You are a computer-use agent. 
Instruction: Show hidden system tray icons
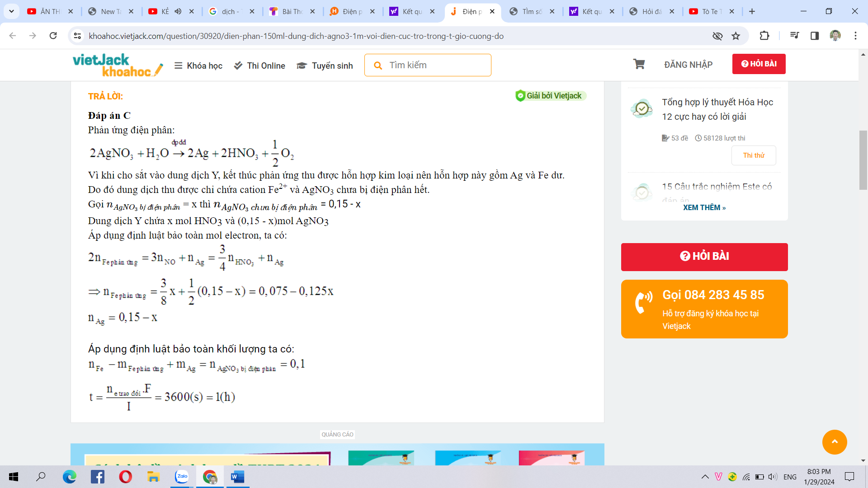pos(705,477)
